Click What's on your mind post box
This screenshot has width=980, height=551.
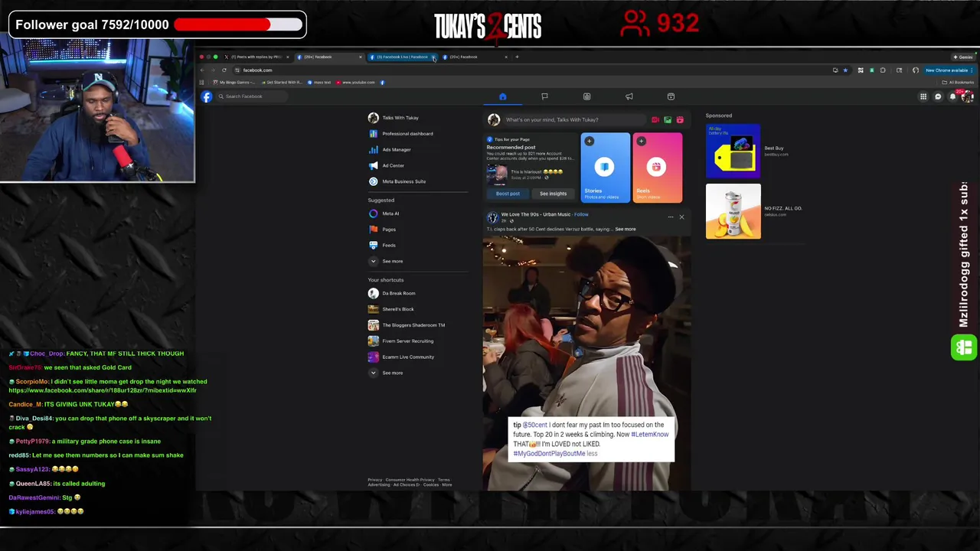pyautogui.click(x=574, y=120)
